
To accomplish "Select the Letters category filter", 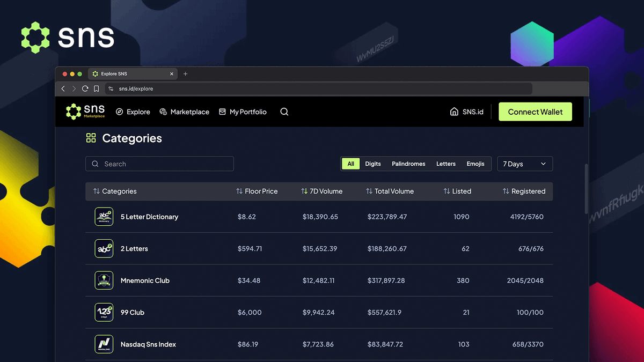I will pyautogui.click(x=446, y=164).
